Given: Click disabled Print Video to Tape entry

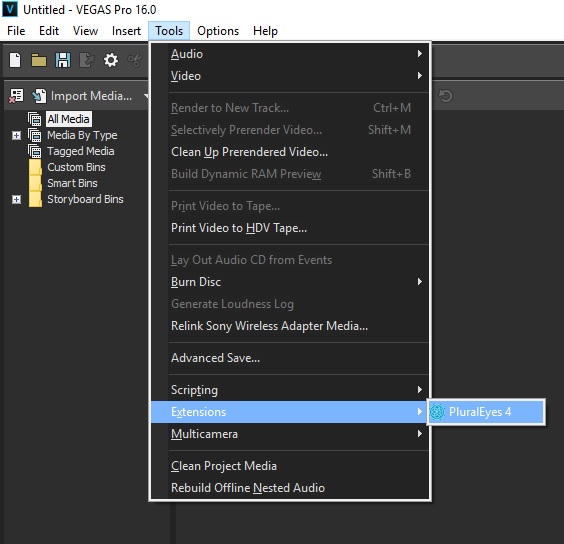Looking at the screenshot, I should [290, 206].
